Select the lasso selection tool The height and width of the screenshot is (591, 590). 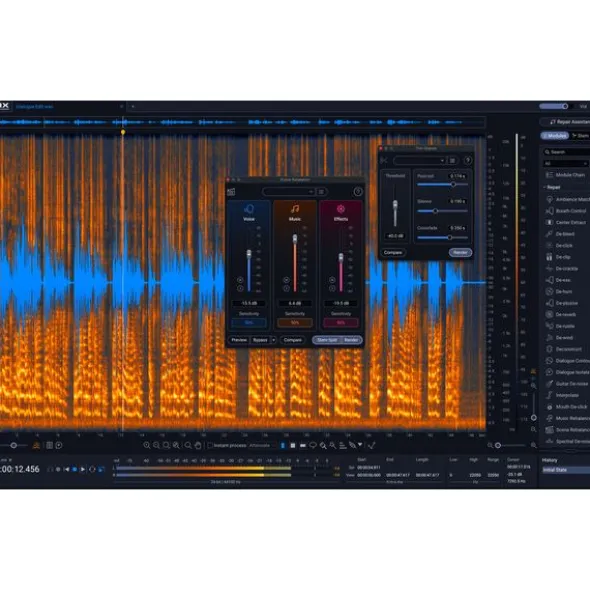(x=313, y=446)
